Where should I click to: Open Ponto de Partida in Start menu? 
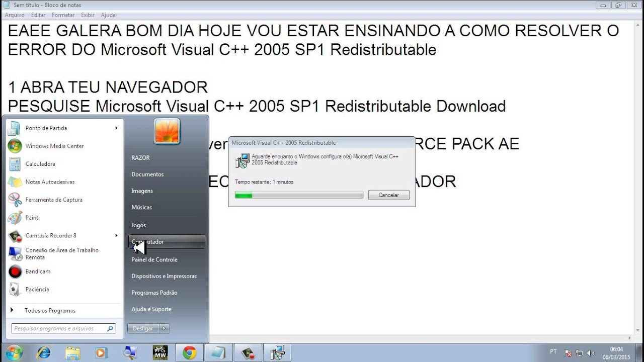(x=63, y=128)
